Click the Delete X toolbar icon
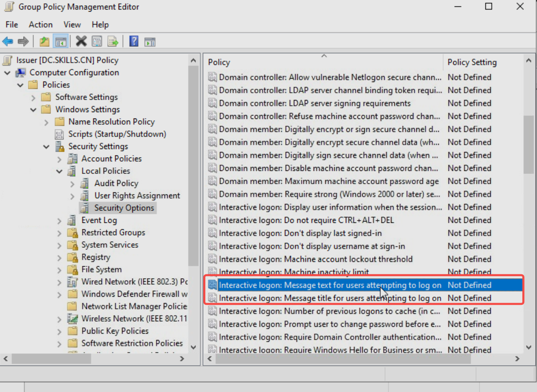537x392 pixels. [x=81, y=41]
